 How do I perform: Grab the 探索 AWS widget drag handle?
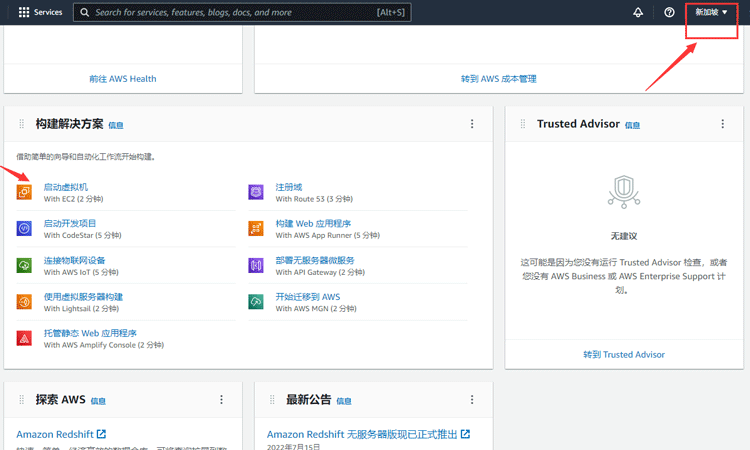tap(22, 399)
